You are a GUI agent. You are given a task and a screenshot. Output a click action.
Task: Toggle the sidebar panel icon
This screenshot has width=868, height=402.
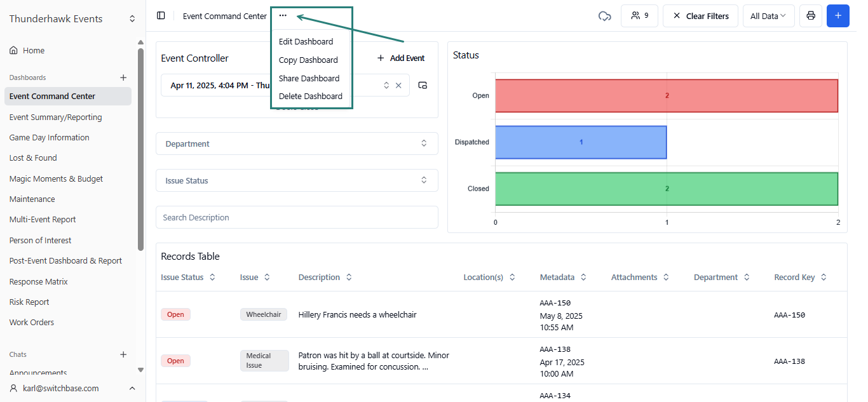pyautogui.click(x=161, y=16)
